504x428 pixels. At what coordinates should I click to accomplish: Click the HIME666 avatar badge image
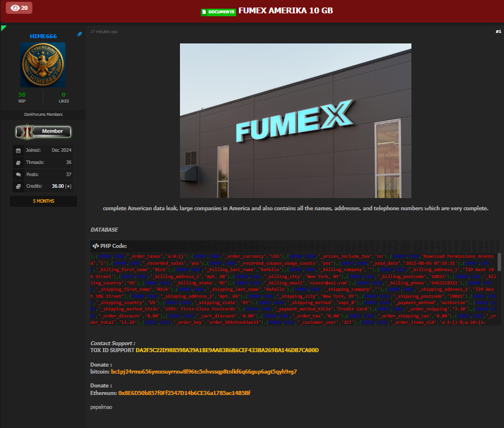pyautogui.click(x=43, y=65)
